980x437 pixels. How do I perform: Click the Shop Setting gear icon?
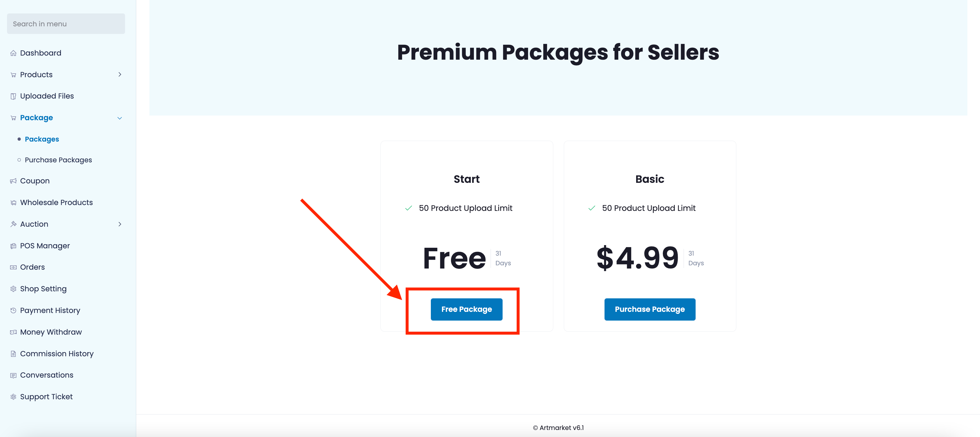[13, 289]
